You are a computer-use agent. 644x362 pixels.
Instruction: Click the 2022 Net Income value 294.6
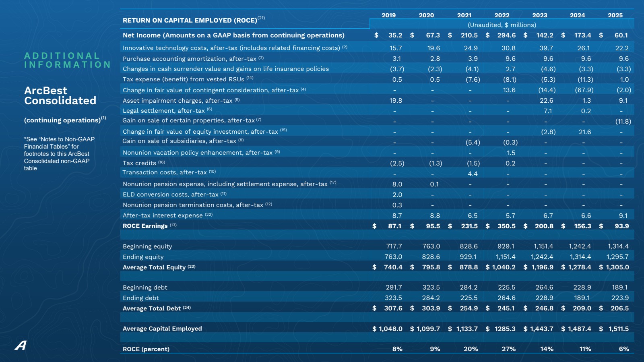(506, 35)
